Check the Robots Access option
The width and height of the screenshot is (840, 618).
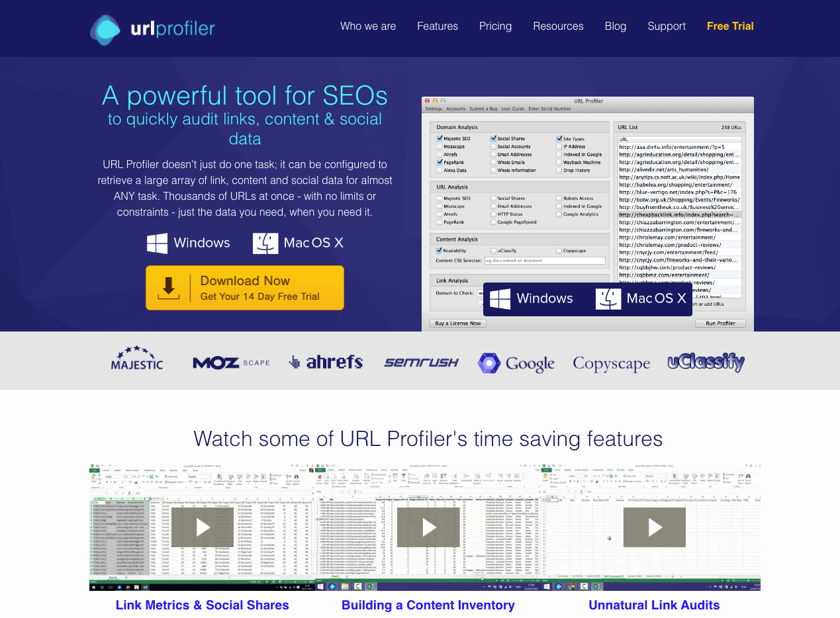click(559, 199)
